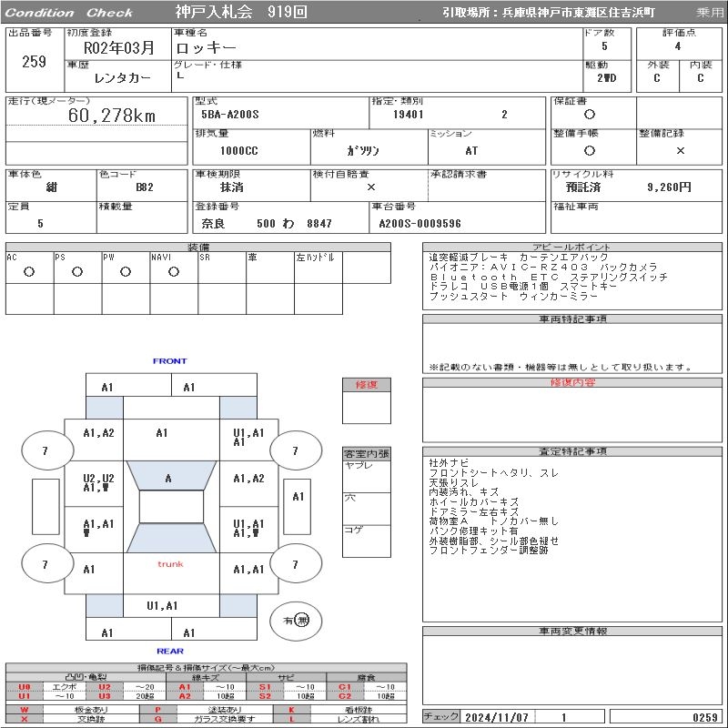Image resolution: width=728 pixels, height=728 pixels.
Task: Select the color code B82
Action: (145, 187)
